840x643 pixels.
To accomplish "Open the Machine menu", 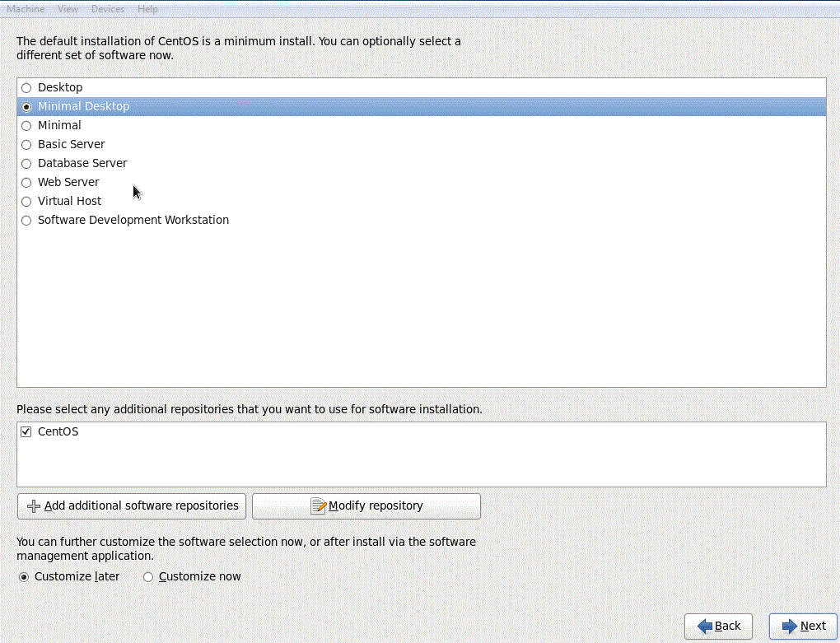I will 25,9.
